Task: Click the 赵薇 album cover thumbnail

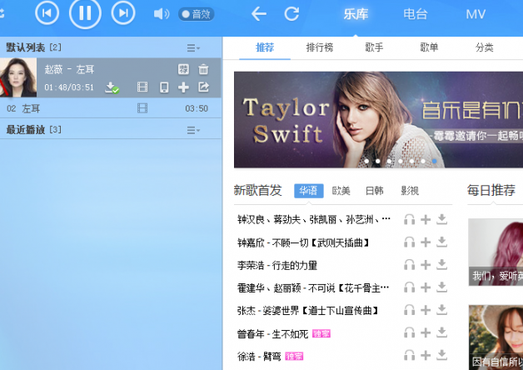Action: [18, 77]
